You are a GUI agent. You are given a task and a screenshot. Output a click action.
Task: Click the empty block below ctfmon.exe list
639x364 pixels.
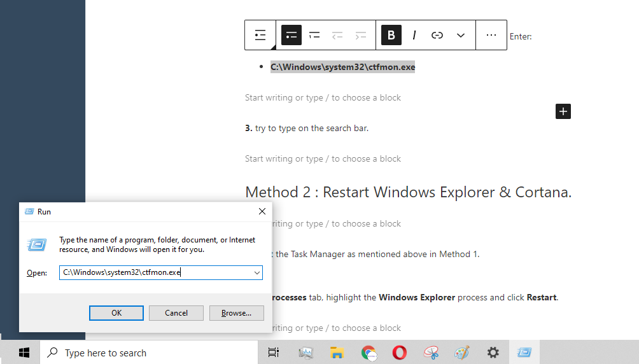[323, 98]
